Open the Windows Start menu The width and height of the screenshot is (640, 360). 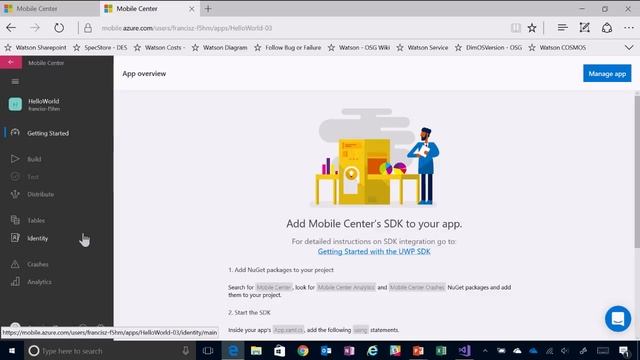click(11, 351)
